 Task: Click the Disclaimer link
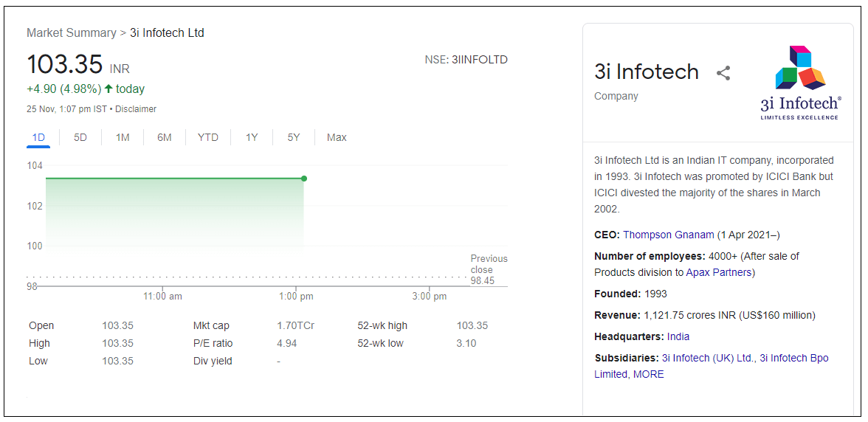[x=136, y=109]
